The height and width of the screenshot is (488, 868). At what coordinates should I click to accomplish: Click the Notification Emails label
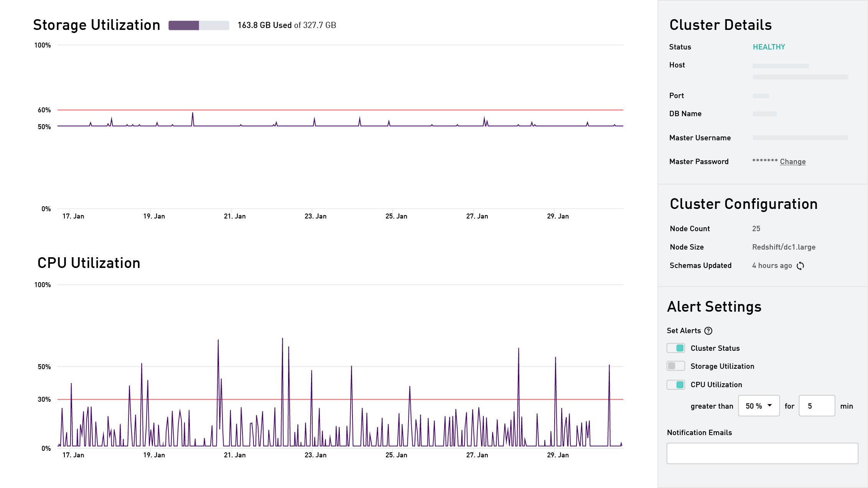(x=699, y=433)
